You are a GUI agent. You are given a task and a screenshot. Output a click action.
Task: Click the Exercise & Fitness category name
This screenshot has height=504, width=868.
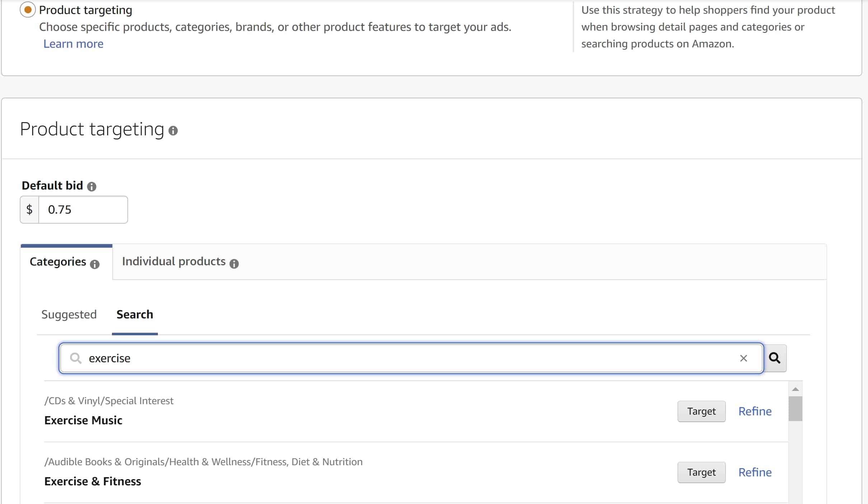(x=93, y=481)
